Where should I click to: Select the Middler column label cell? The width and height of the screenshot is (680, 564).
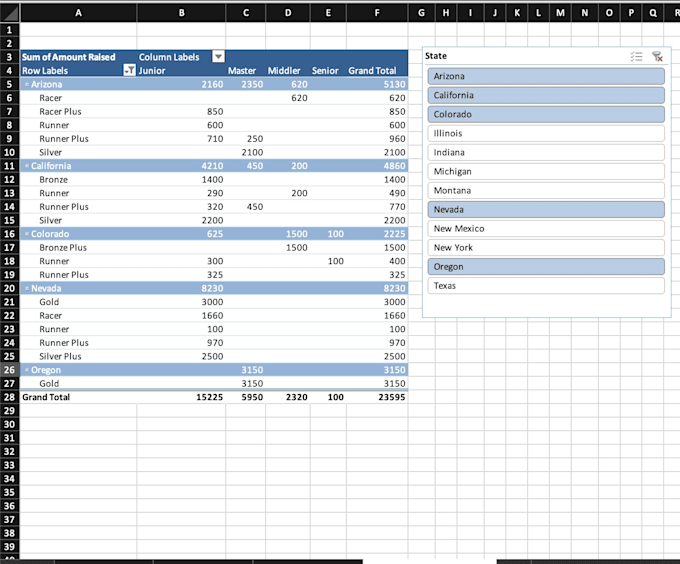point(288,70)
